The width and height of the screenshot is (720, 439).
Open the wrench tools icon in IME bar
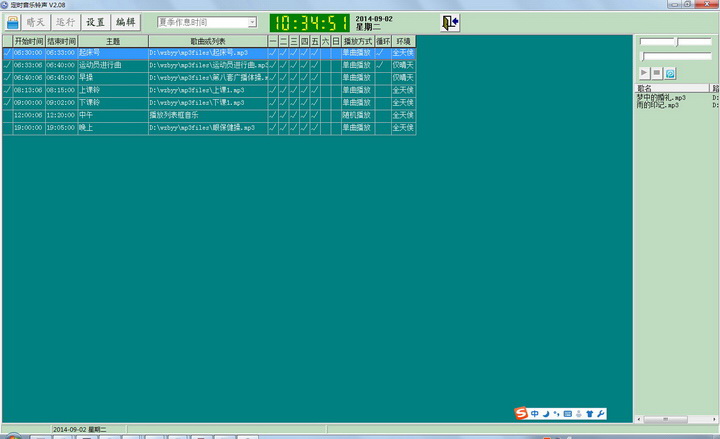601,414
